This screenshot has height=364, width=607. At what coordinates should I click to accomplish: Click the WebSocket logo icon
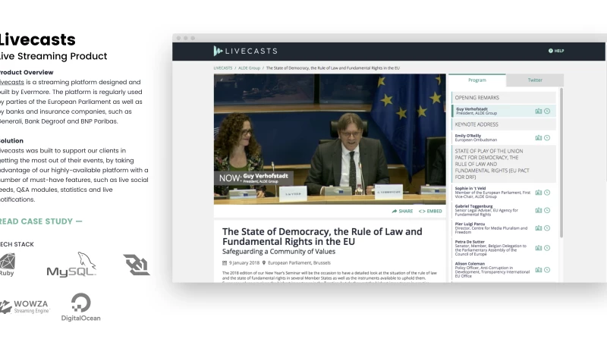pos(137,265)
